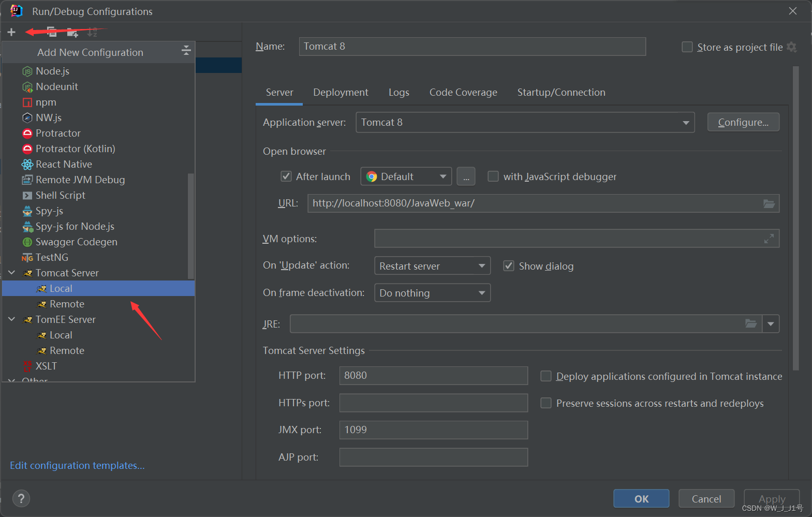Enable with JavaScript debugger checkbox
812x517 pixels.
493,176
